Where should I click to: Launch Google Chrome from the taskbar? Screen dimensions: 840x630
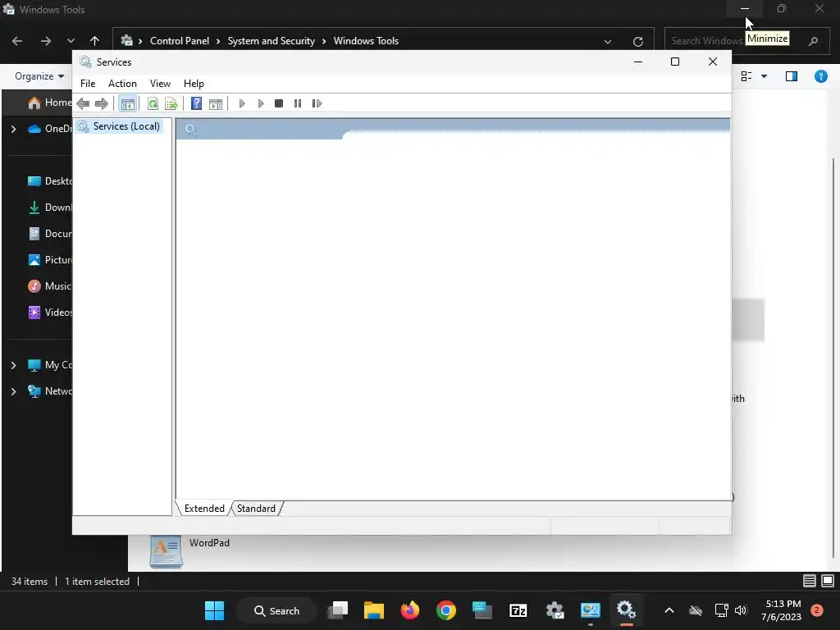446,610
